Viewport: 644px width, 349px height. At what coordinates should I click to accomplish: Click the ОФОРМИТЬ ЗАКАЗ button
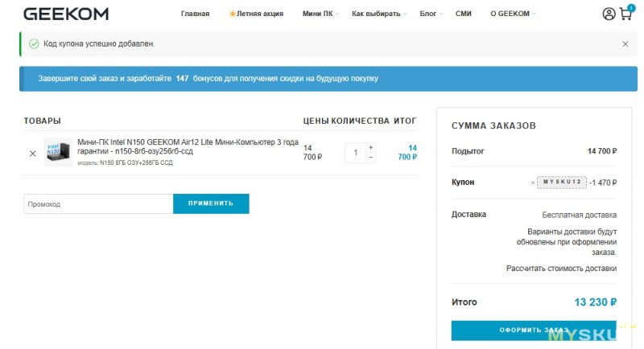pyautogui.click(x=534, y=331)
